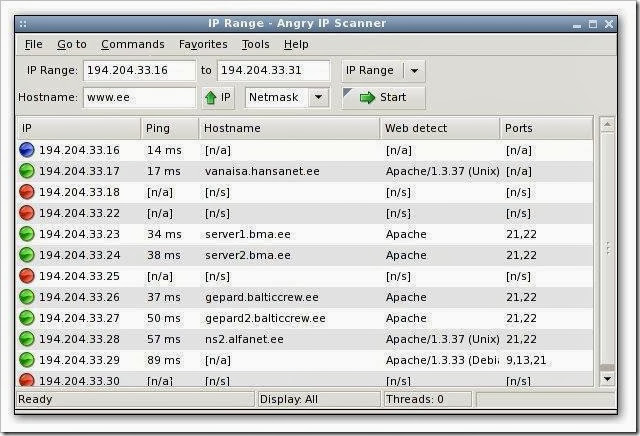Click the green status icon for 194.204.33.23
This screenshot has width=640, height=436.
click(27, 234)
